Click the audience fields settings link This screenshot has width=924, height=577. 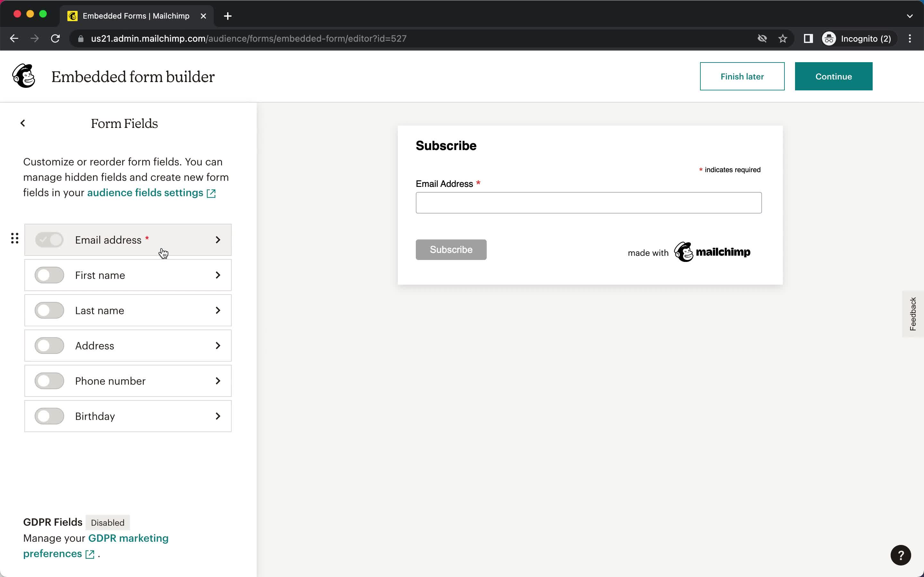(x=145, y=193)
